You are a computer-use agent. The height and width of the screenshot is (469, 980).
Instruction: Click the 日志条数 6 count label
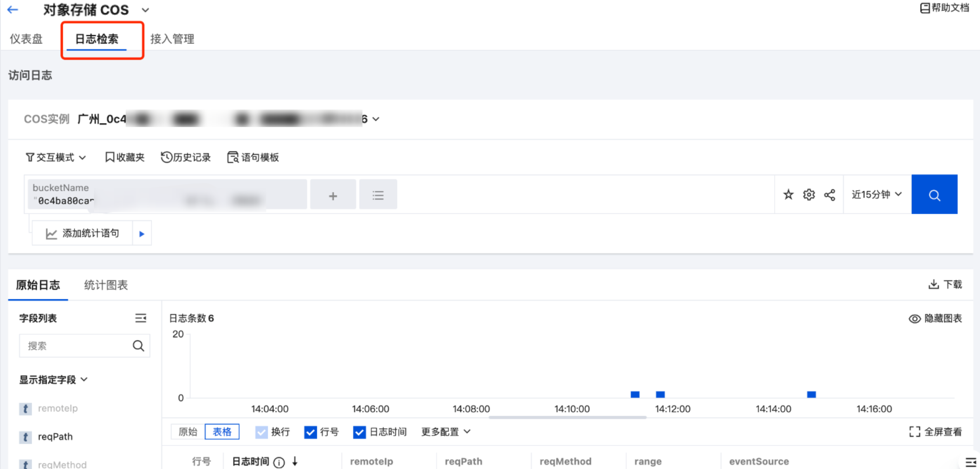click(191, 318)
